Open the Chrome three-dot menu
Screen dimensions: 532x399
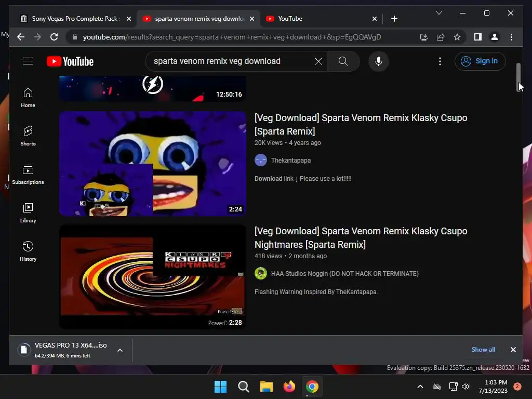tap(511, 37)
